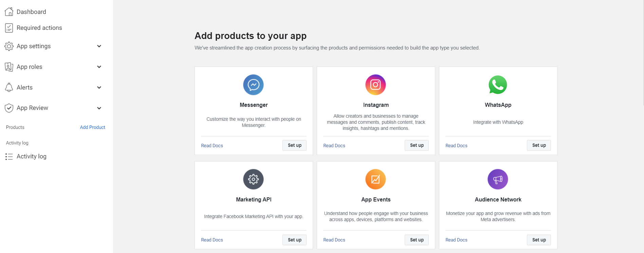Click 'Monetize your app' description text
The width and height of the screenshot is (644, 253).
pos(498,216)
